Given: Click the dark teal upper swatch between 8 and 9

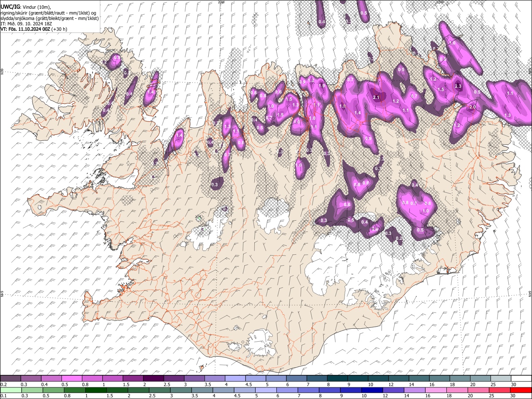Looking at the screenshot, I should [x=337, y=379].
